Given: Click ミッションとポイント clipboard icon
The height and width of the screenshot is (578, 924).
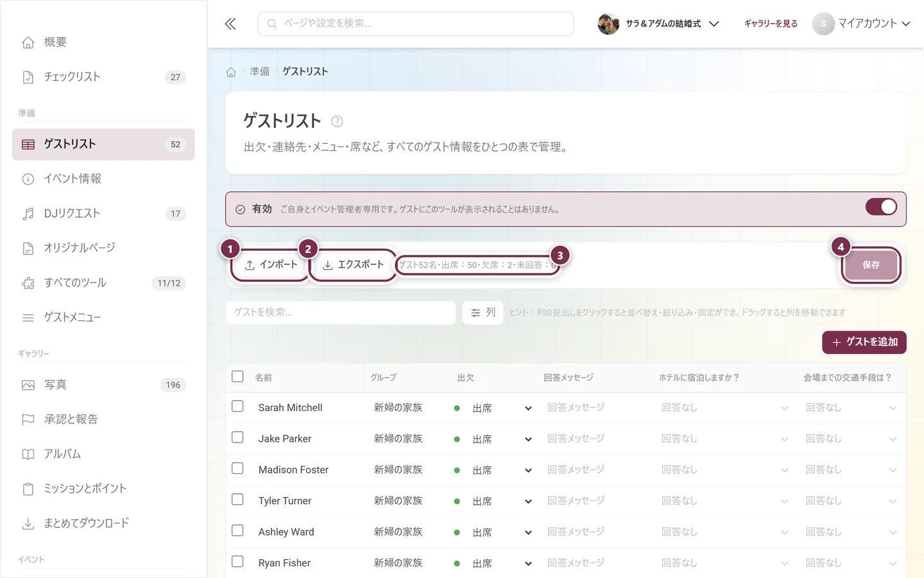Looking at the screenshot, I should pos(28,489).
